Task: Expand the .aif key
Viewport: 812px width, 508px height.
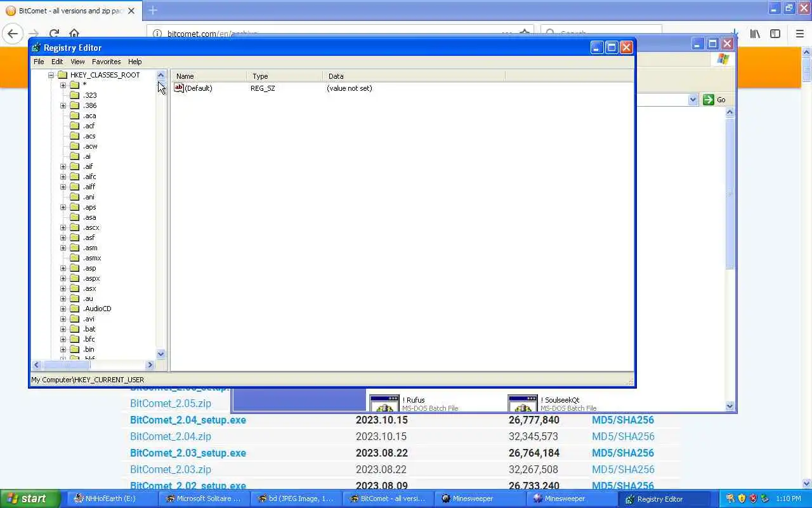Action: [x=63, y=166]
